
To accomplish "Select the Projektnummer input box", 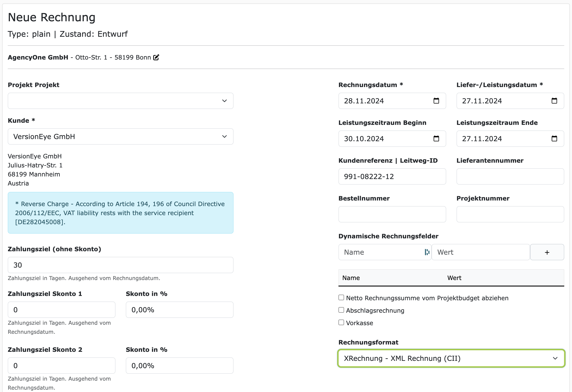I will [x=510, y=214].
